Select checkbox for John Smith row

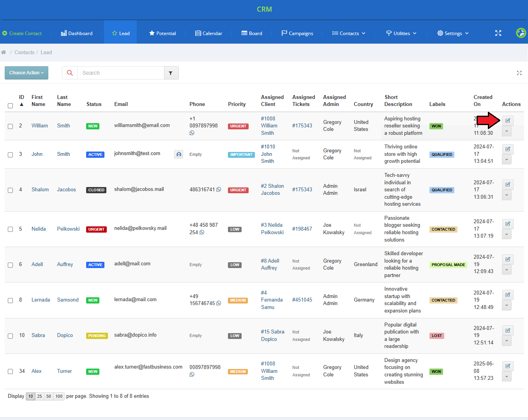coord(11,155)
